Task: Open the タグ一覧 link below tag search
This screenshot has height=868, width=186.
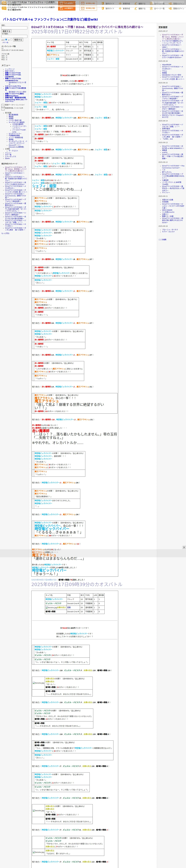Action: pyautogui.click(x=5, y=42)
